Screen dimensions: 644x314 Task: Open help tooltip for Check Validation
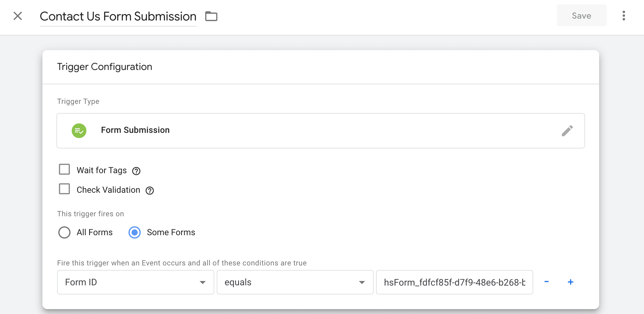(150, 191)
